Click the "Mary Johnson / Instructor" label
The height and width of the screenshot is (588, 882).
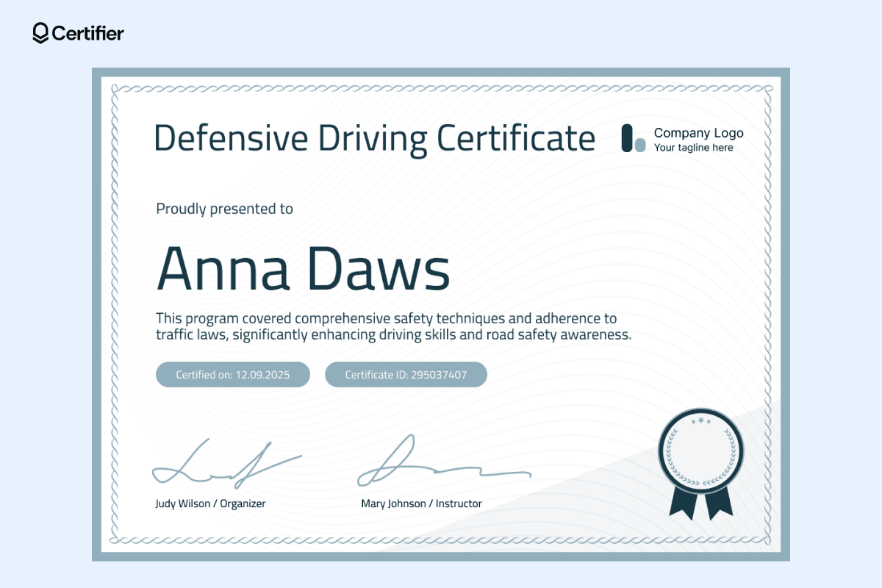tap(421, 503)
